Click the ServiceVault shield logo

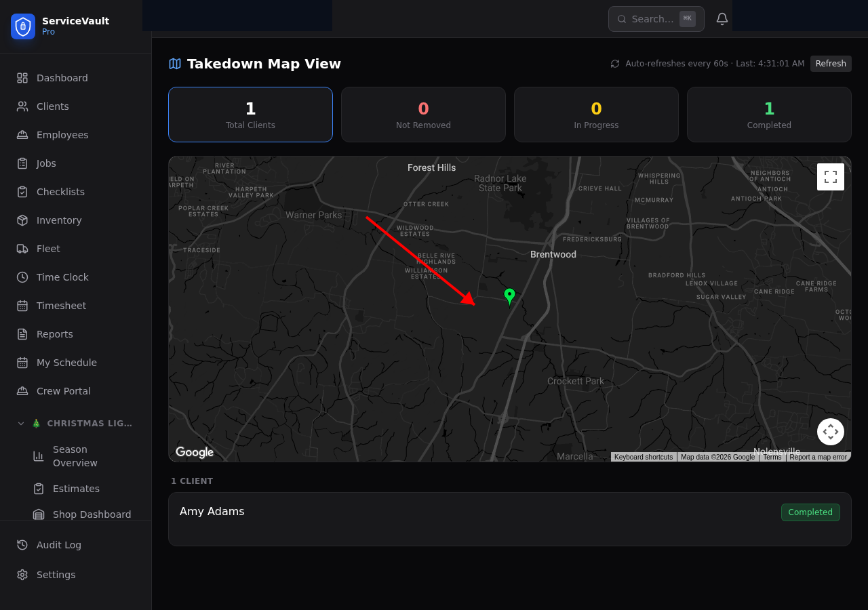coord(22,26)
